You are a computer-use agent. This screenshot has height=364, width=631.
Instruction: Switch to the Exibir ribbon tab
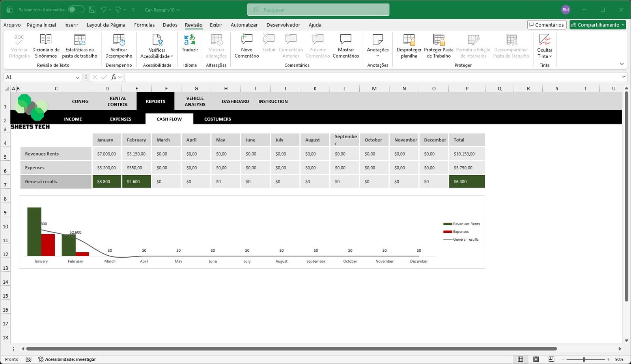[x=216, y=25]
